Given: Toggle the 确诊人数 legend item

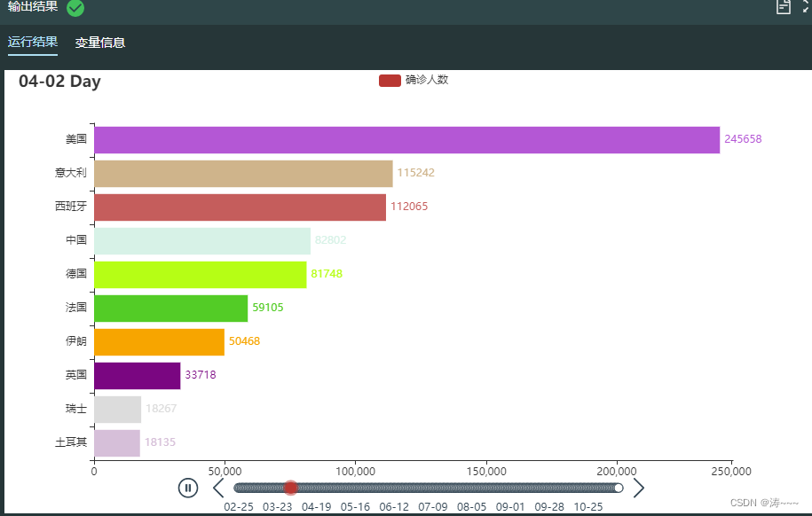Looking at the screenshot, I should coord(414,80).
